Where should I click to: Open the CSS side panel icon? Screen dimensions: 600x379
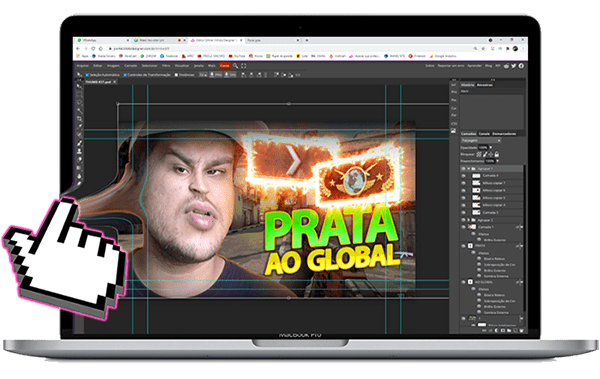(454, 124)
